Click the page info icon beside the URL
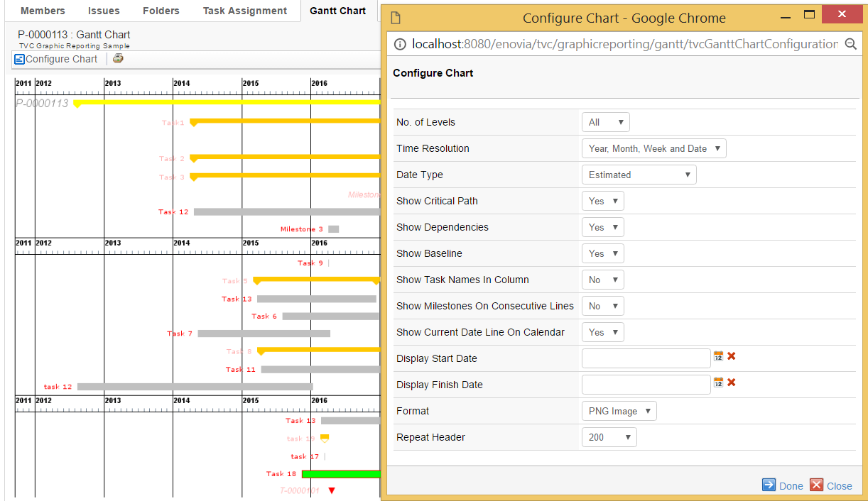Image resolution: width=868 pixels, height=501 pixels. point(400,44)
